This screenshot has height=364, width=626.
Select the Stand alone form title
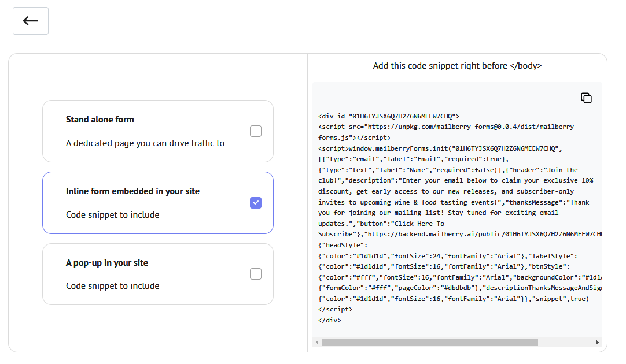tap(100, 120)
